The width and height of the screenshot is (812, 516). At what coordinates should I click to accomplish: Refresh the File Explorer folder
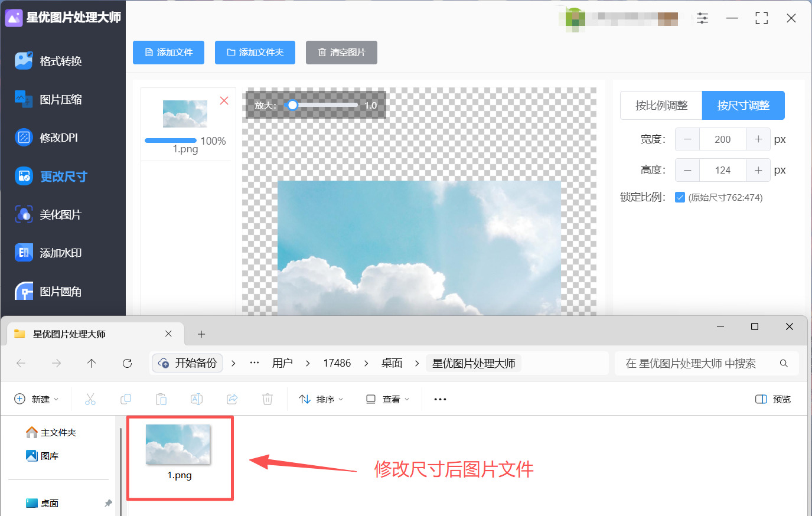(x=127, y=363)
